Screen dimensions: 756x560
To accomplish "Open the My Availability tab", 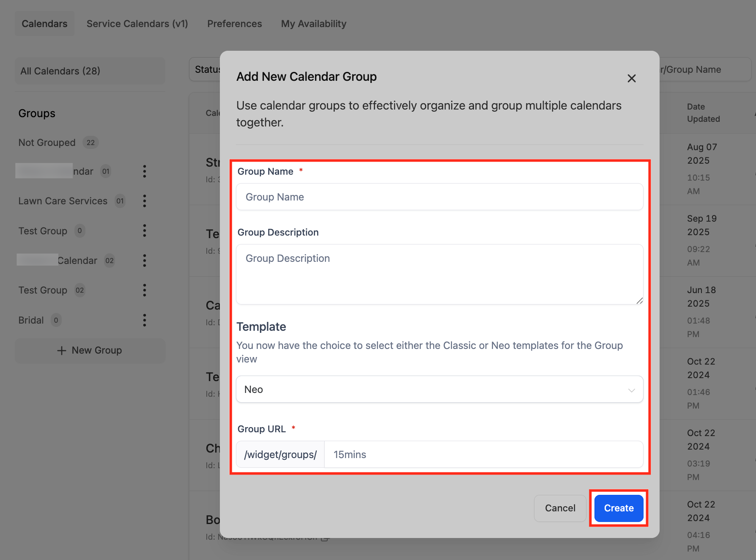I will point(314,24).
